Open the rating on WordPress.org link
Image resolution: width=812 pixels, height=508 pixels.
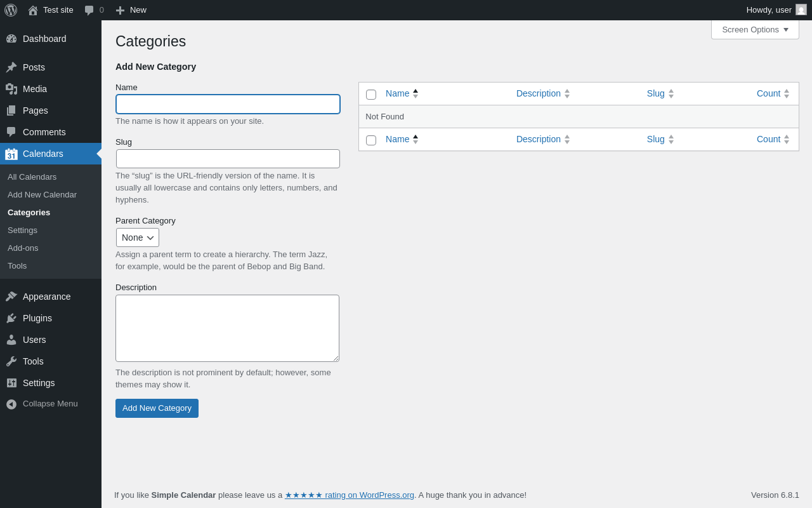(350, 495)
